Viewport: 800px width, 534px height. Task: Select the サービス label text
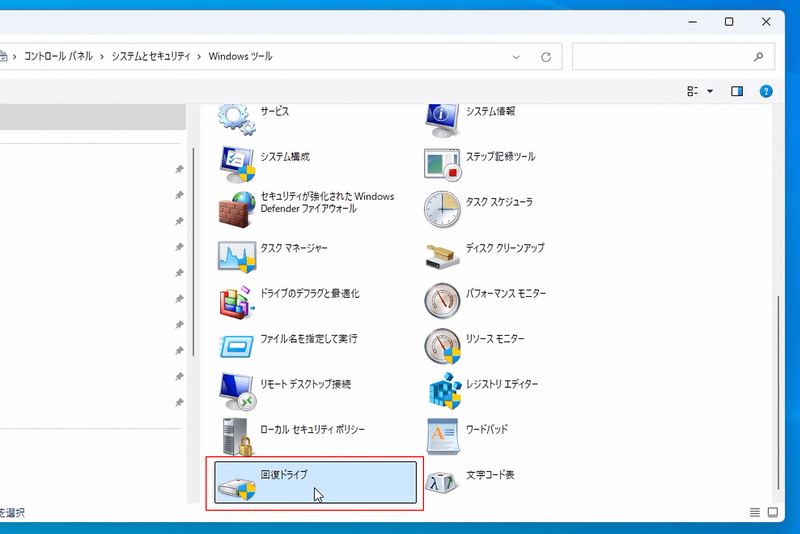tap(274, 111)
